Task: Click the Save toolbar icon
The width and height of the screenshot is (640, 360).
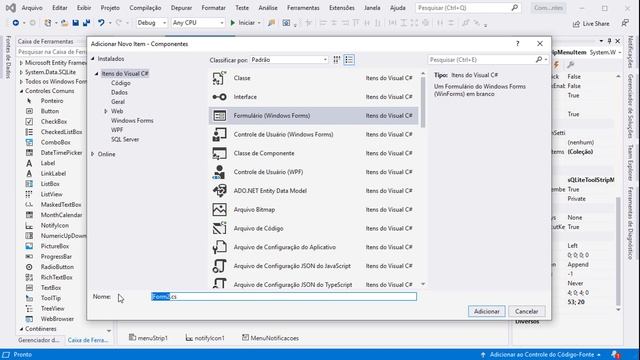Action: pos(76,23)
